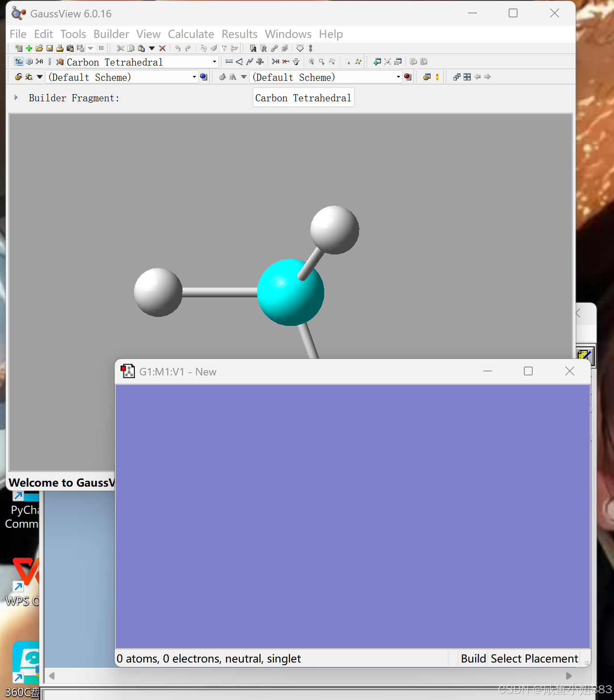The height and width of the screenshot is (700, 614).
Task: Click the Redo arrow icon
Action: (x=188, y=48)
